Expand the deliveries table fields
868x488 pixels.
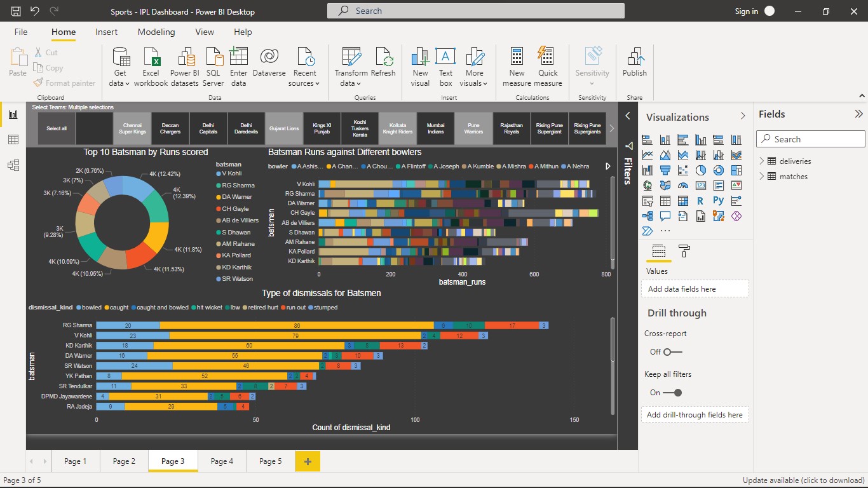[761, 161]
